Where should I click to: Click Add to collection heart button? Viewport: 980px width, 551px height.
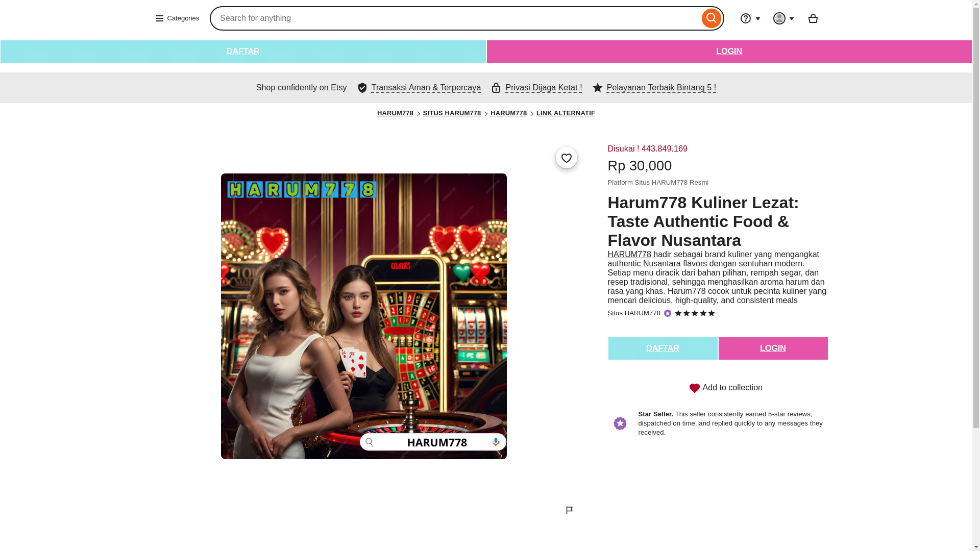725,388
